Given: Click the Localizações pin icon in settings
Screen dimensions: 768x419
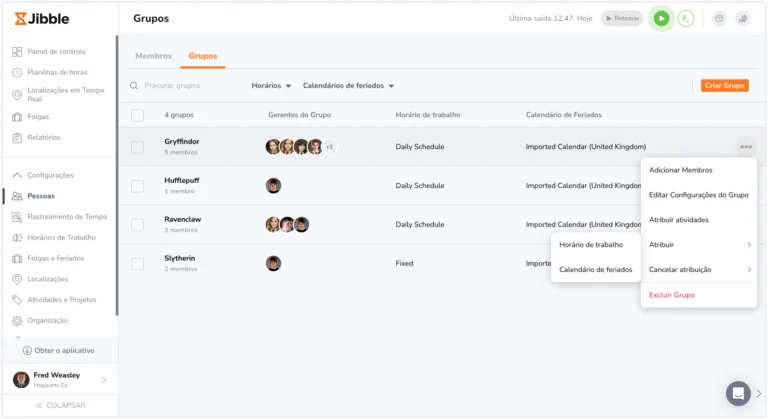Looking at the screenshot, I should (17, 279).
